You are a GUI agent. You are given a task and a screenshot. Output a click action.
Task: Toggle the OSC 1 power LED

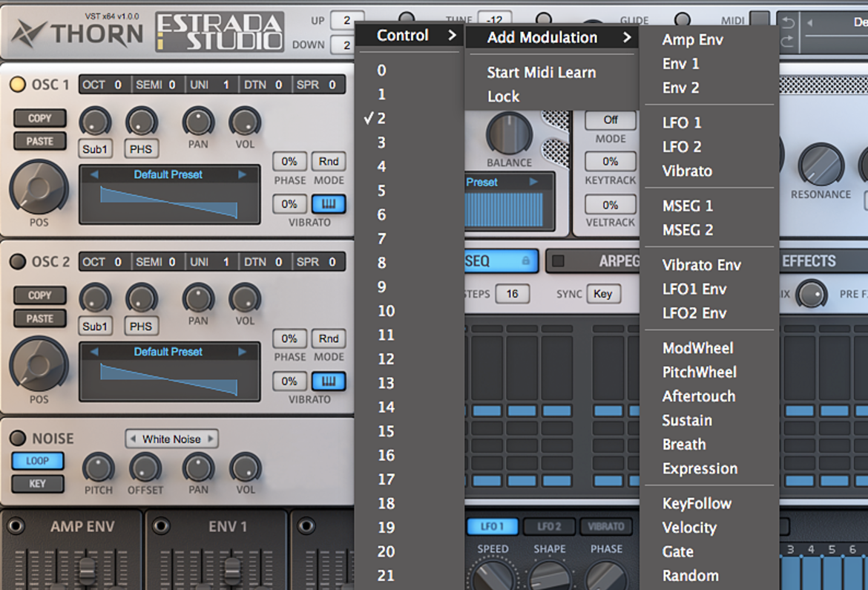[x=18, y=84]
